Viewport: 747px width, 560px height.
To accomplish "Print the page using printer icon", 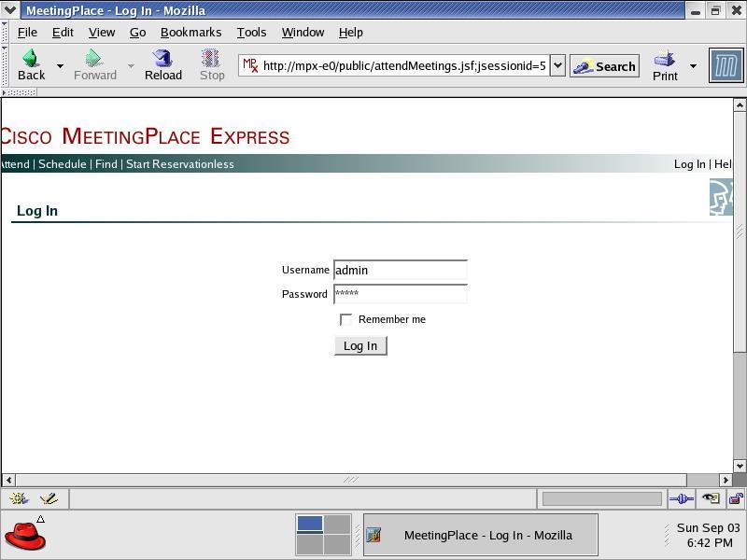I will [x=665, y=59].
